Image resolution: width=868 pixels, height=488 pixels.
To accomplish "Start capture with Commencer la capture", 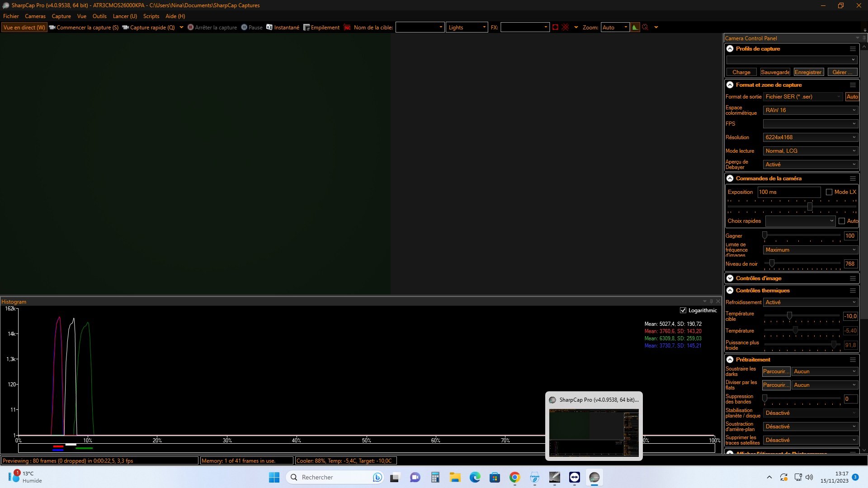I will 84,28.
